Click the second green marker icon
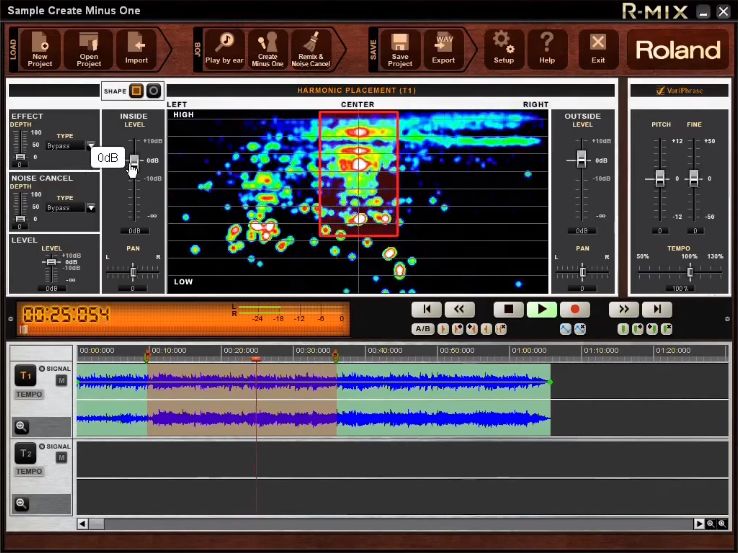Viewport: 738px width, 553px height. 637,329
